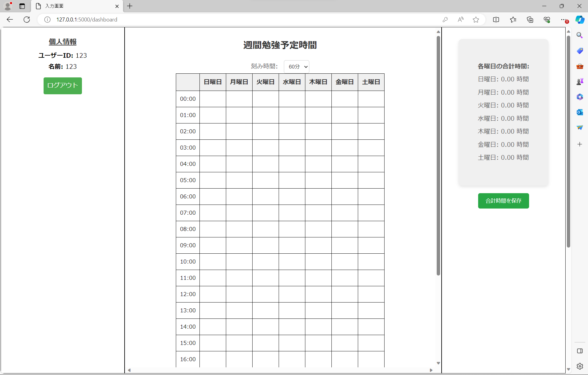Add page to favorites star icon
This screenshot has height=375, width=588.
[476, 20]
